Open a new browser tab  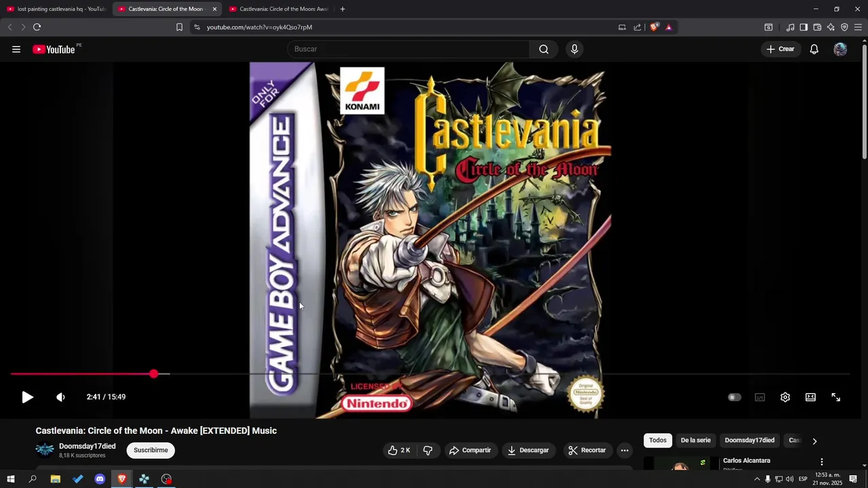pos(342,9)
